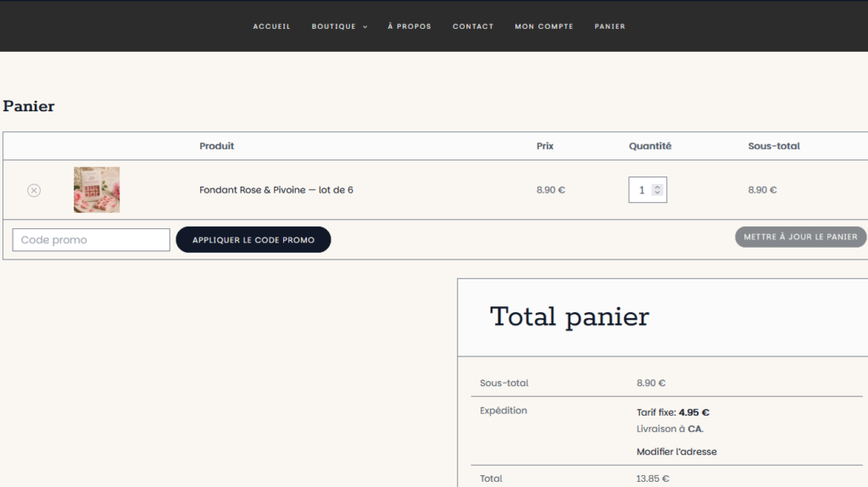Click inside the quantity number field
Screen dimensions: 868x487
[x=641, y=190]
